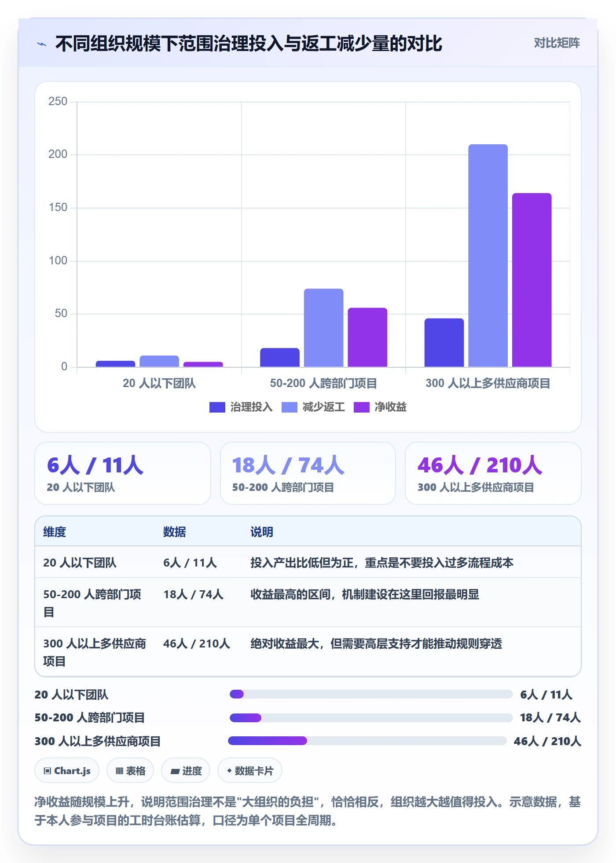The width and height of the screenshot is (616, 863).
Task: Toggle the 减少返工 legend swatch
Action: [289, 407]
